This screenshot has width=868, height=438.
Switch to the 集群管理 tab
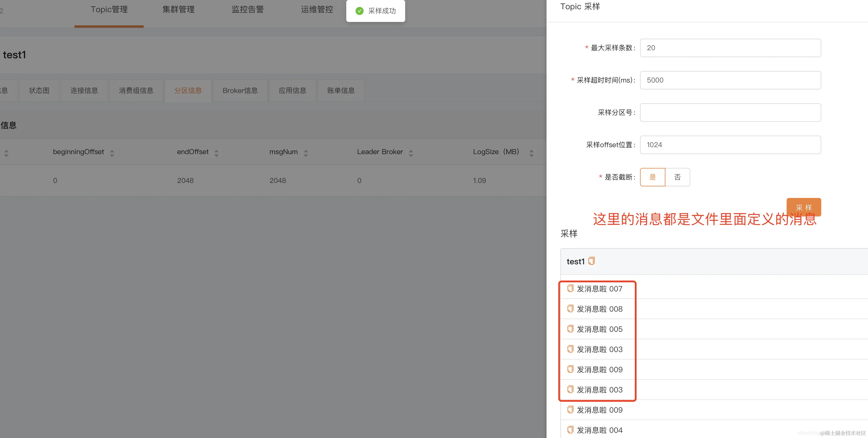click(178, 10)
